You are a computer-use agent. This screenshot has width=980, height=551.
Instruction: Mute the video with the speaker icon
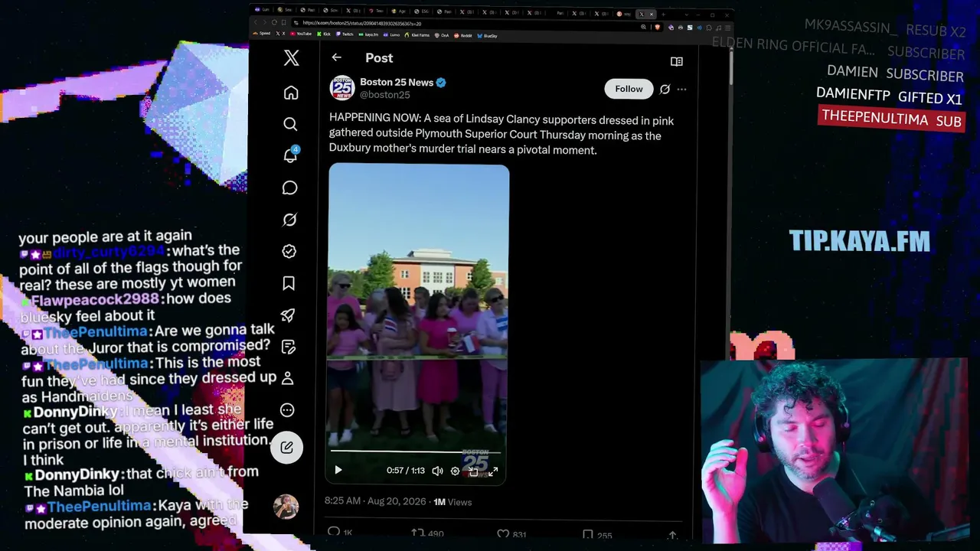pyautogui.click(x=437, y=471)
